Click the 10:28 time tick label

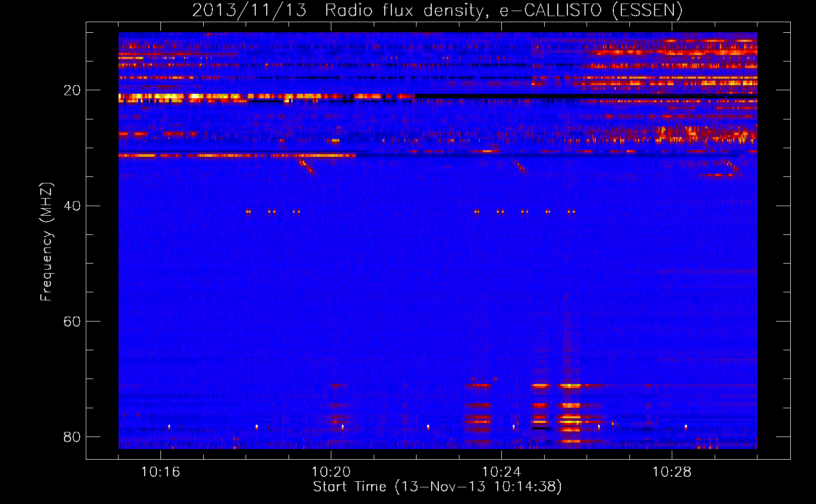[672, 472]
